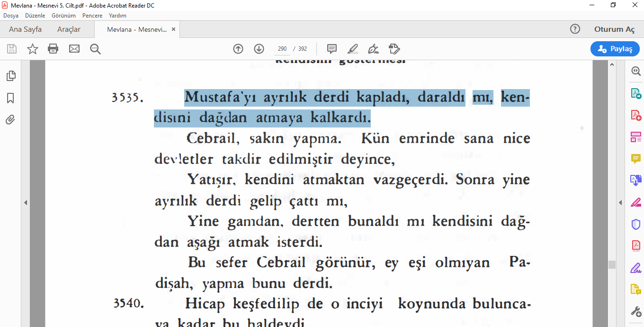
Task: Go to next page down arrow
Action: (259, 49)
